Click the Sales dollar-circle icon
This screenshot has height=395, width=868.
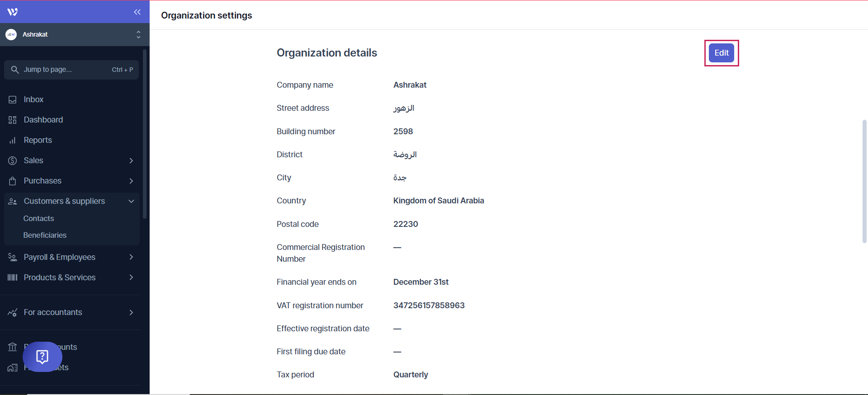pos(12,160)
